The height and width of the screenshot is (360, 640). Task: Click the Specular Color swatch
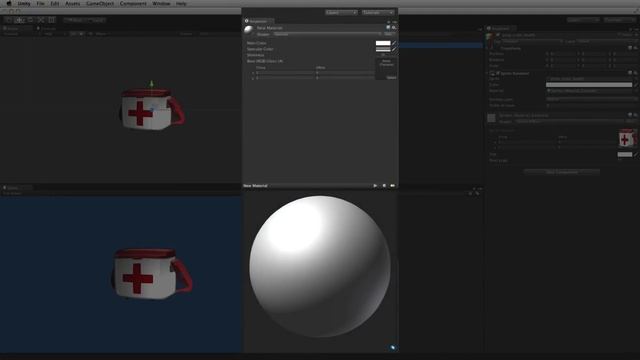tap(383, 49)
